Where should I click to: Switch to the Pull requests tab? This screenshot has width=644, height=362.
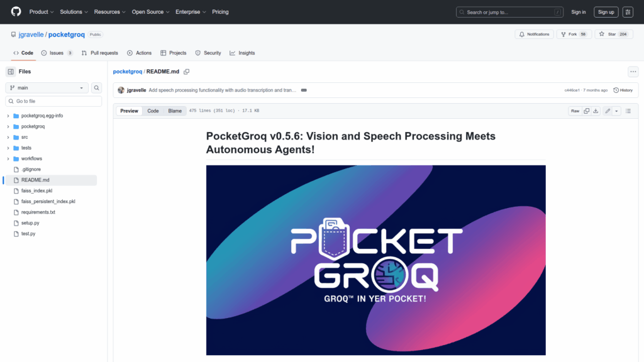point(100,53)
